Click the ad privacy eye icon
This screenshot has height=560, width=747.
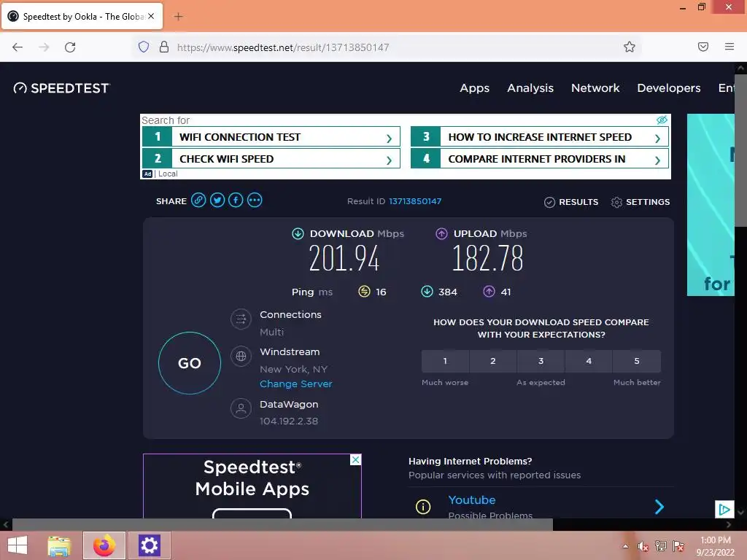click(662, 120)
